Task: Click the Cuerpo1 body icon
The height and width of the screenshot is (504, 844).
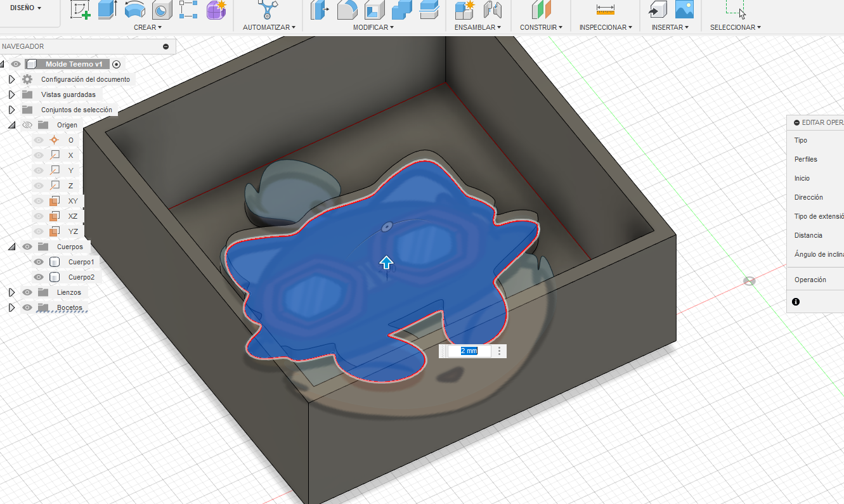Action: point(55,262)
